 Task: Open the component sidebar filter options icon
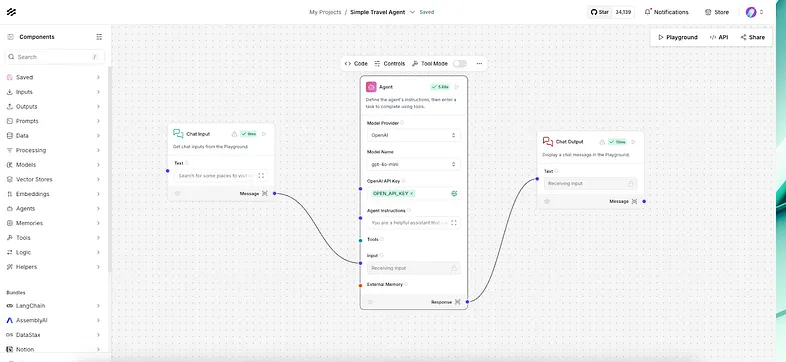(x=99, y=37)
